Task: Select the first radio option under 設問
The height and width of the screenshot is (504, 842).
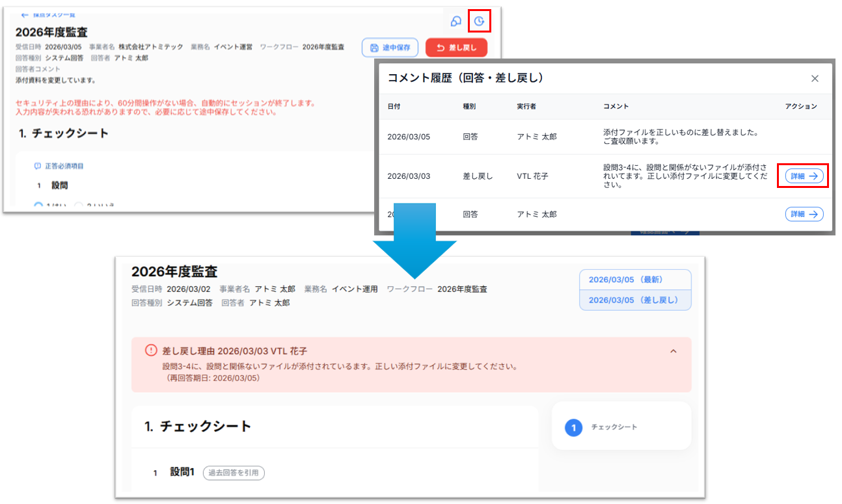Action: (38, 206)
